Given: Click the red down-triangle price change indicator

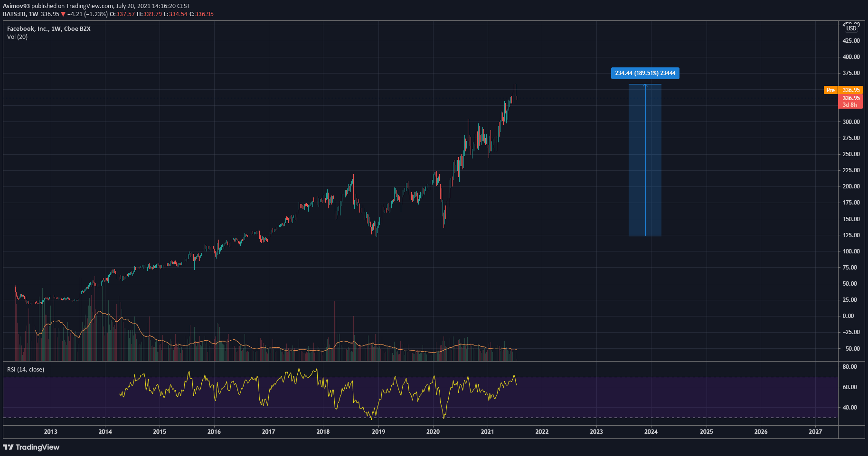Looking at the screenshot, I should 63,14.
